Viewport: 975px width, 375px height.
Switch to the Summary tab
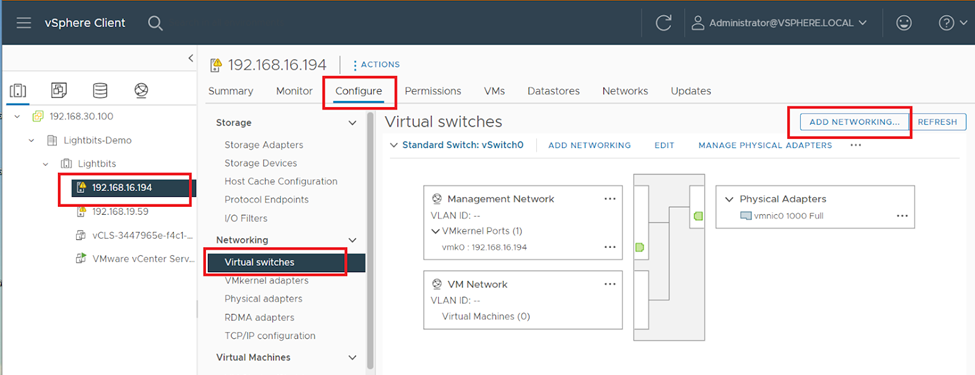point(231,91)
